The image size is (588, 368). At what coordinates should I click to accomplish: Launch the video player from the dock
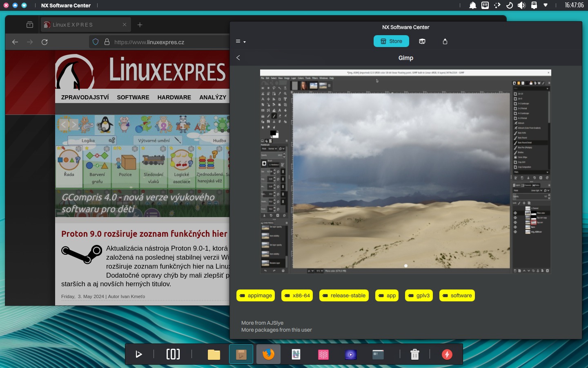coord(351,354)
